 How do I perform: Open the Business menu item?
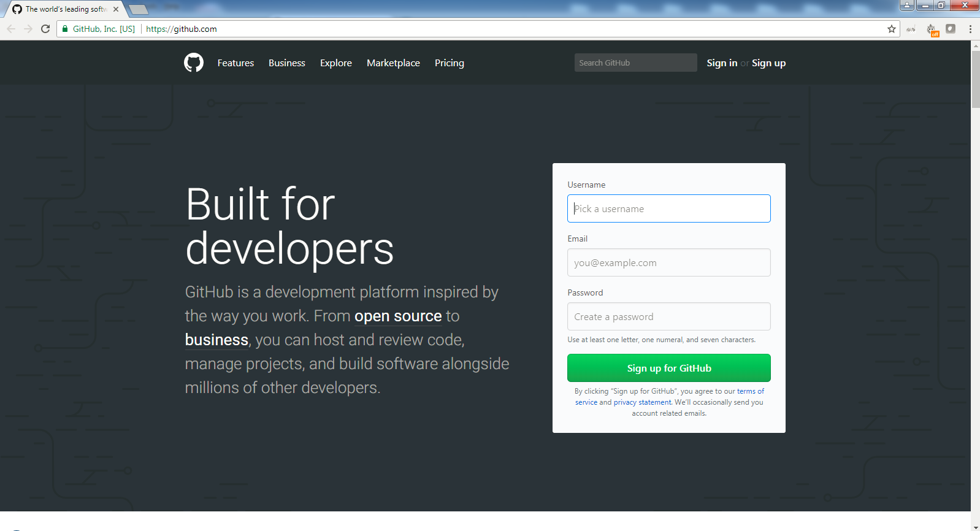point(287,63)
